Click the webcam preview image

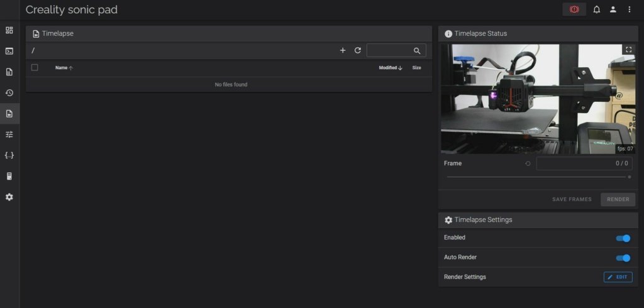(x=538, y=99)
